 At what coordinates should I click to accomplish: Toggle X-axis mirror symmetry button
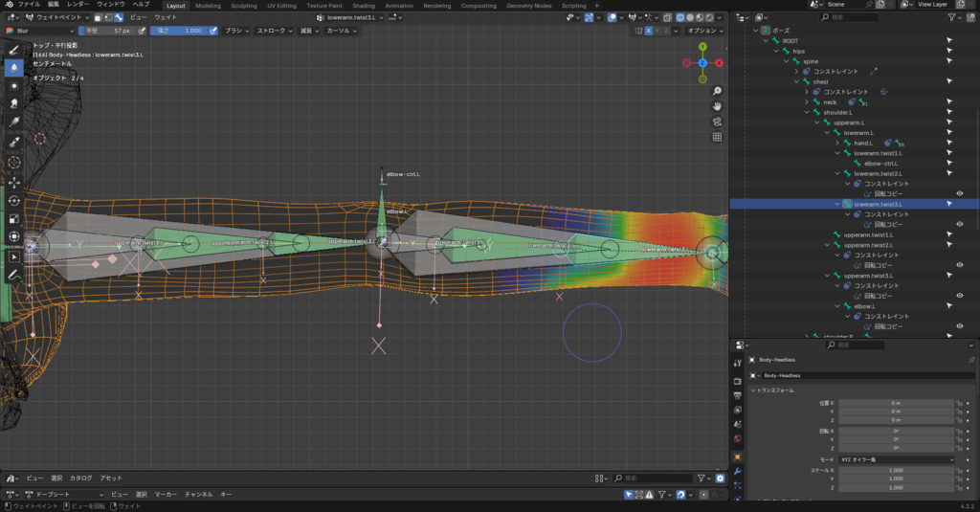(649, 31)
